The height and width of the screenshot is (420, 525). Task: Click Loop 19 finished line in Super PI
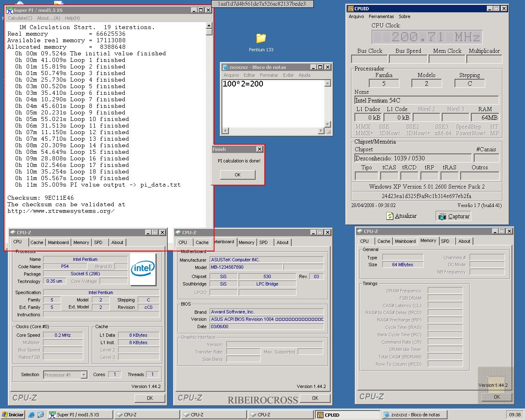click(72, 178)
